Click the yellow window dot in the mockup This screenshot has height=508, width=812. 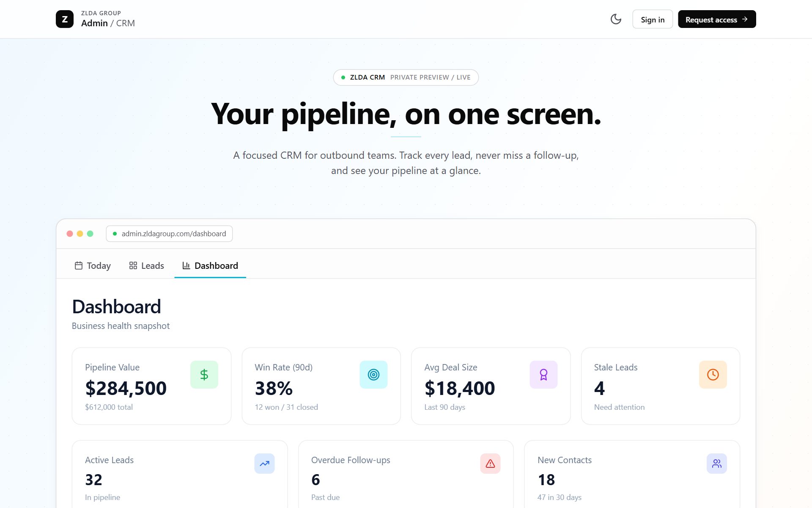click(80, 234)
